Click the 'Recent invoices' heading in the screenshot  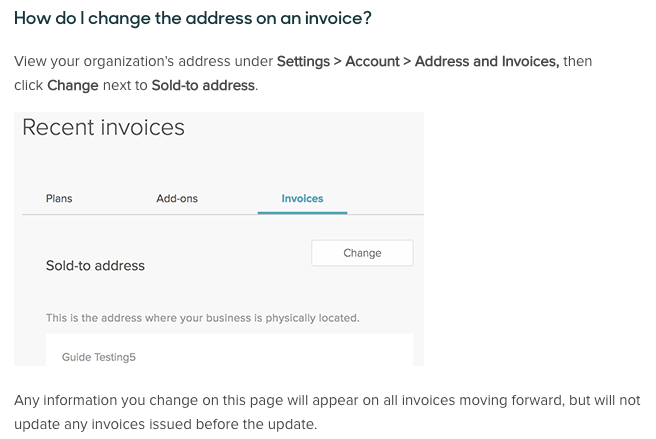pos(103,127)
